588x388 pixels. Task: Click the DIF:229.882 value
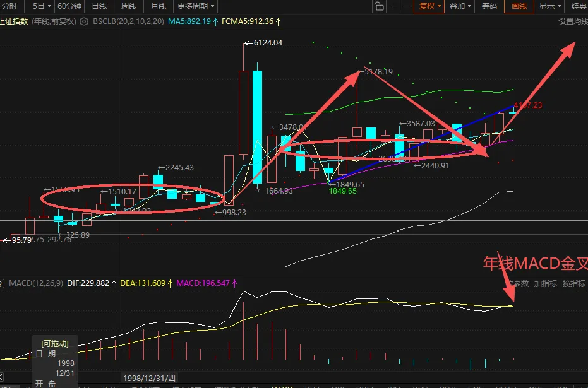click(88, 283)
